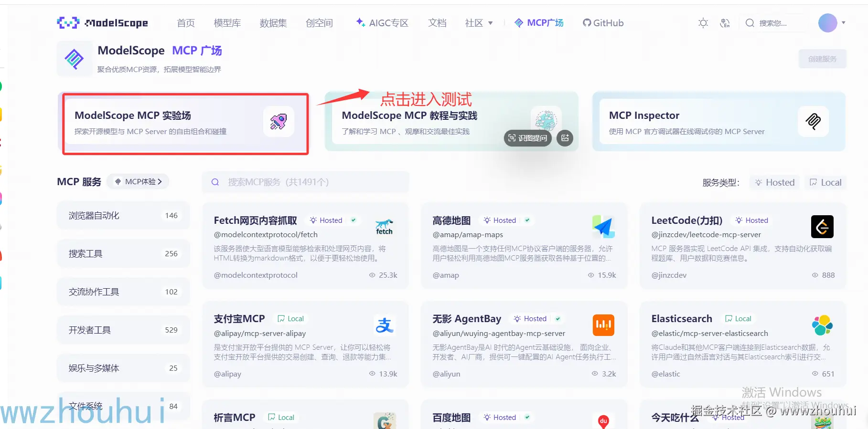868x429 pixels.
Task: Filter services by Hosted type
Action: 775,182
